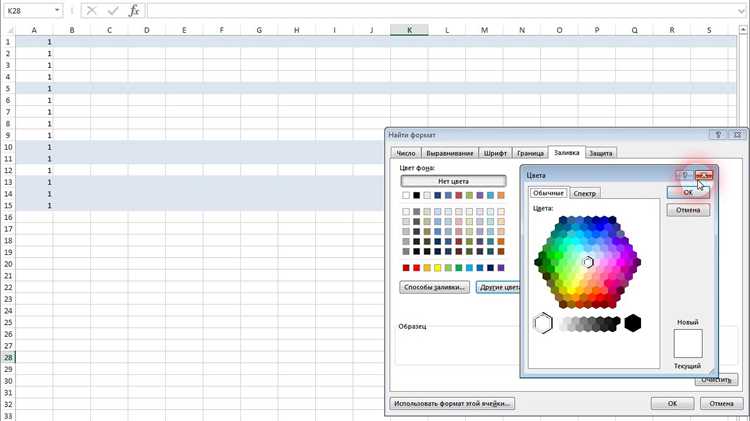Click into the formula bar input

(x=441, y=11)
